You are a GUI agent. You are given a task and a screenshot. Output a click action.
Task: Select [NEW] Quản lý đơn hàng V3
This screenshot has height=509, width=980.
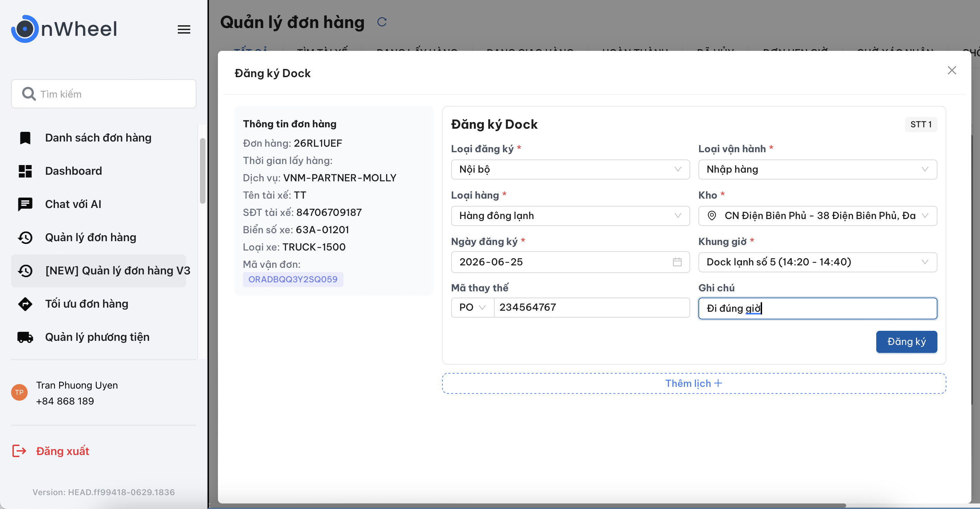click(x=99, y=271)
